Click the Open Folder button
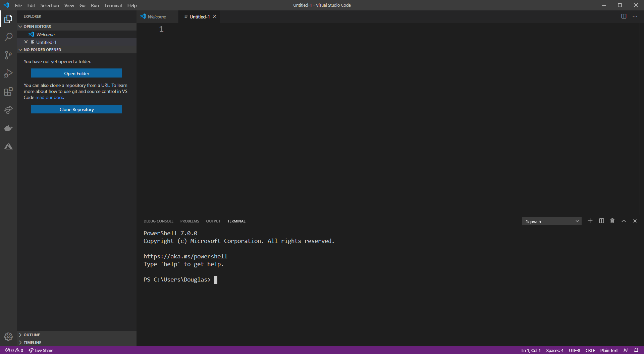This screenshot has height=354, width=644. (x=76, y=73)
